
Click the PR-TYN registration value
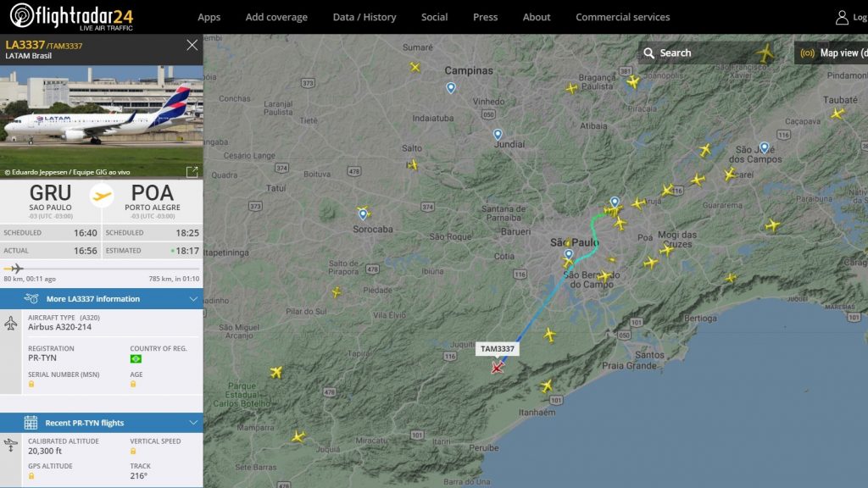coord(42,358)
